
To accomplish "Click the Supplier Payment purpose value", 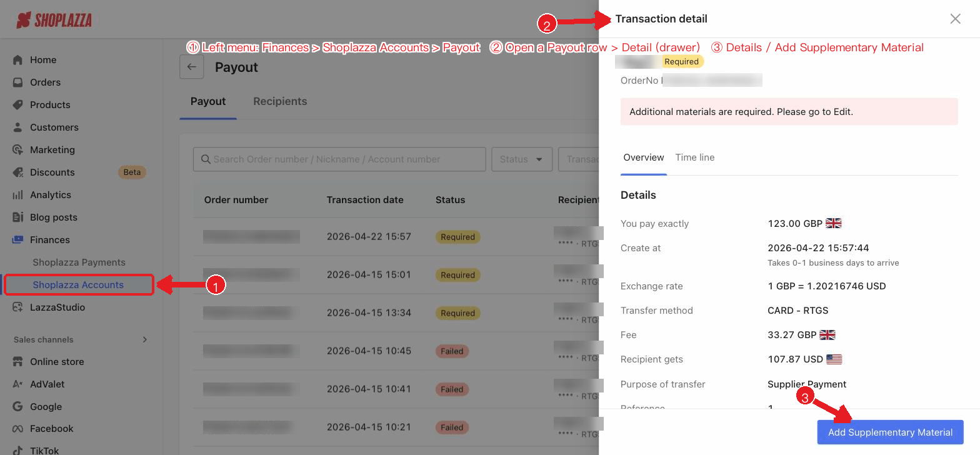I will (807, 384).
